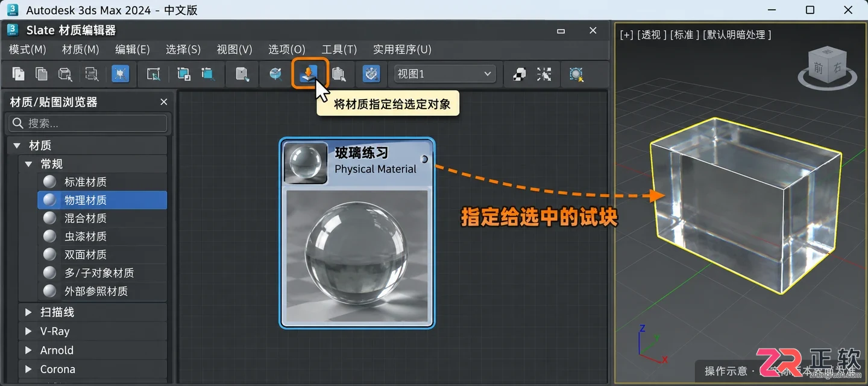Click the first toolbar icon with two stacked pages
The height and width of the screenshot is (386, 868).
(x=19, y=74)
